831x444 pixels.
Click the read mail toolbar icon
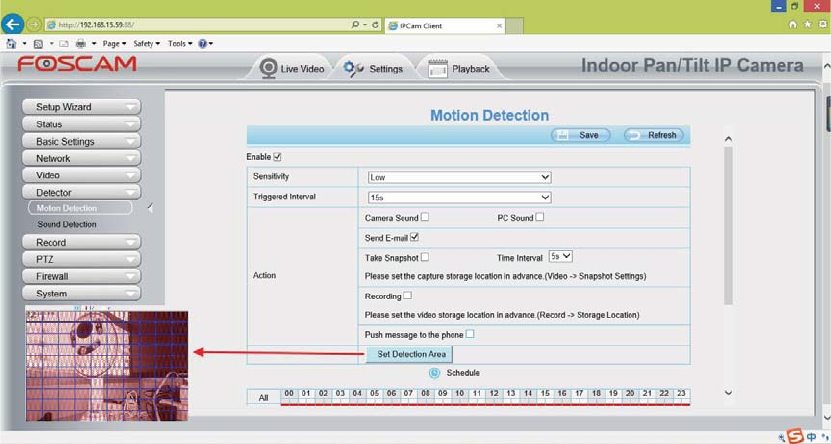[64, 43]
